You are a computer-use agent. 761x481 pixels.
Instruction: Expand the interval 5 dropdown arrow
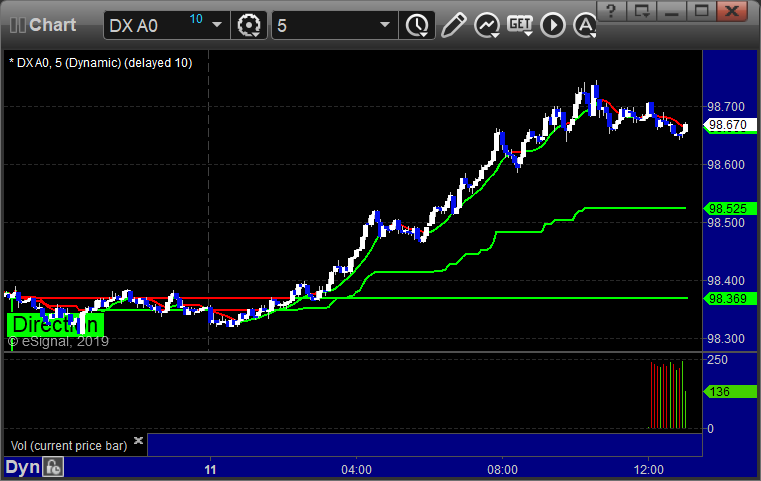(384, 25)
